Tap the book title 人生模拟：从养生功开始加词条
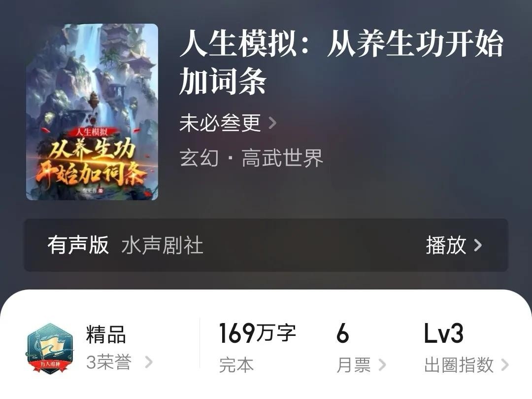Screen dimensions: 532x399 tap(341, 62)
